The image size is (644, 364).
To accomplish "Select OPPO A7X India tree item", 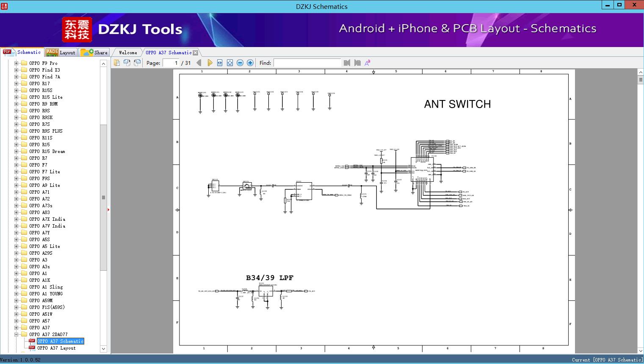I will point(47,219).
